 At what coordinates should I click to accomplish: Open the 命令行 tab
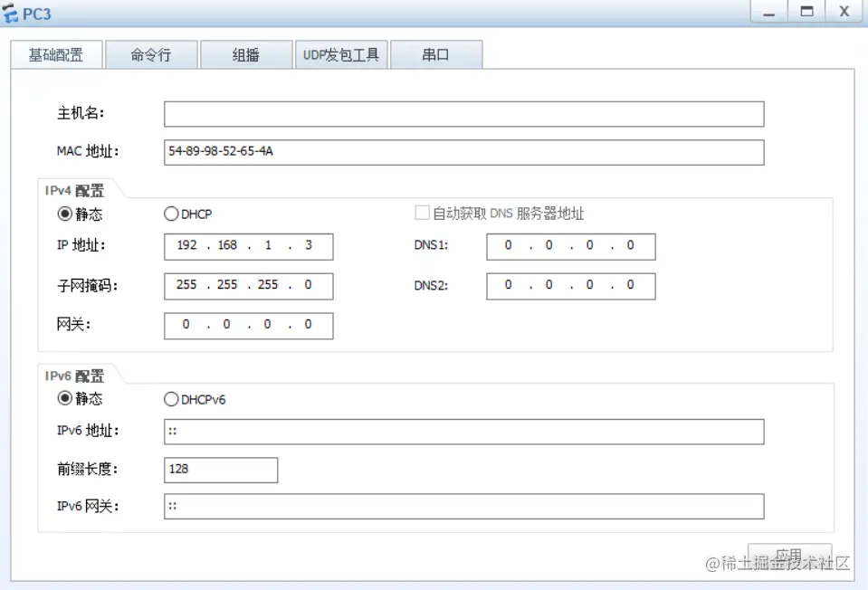click(x=151, y=55)
